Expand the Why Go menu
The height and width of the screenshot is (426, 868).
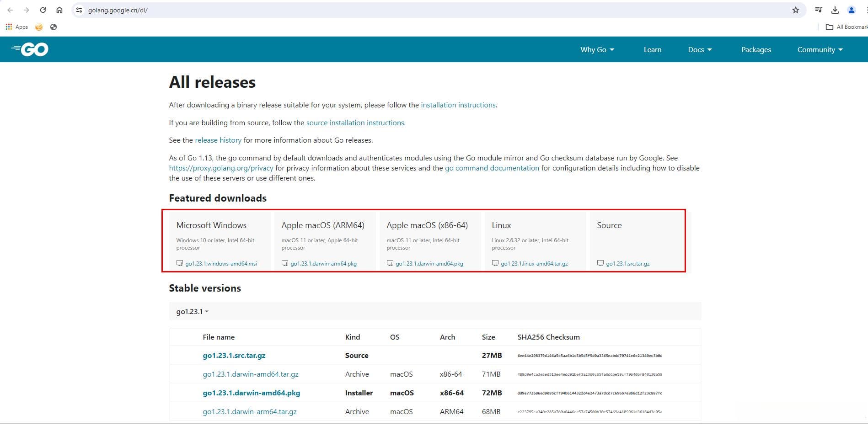pos(597,49)
